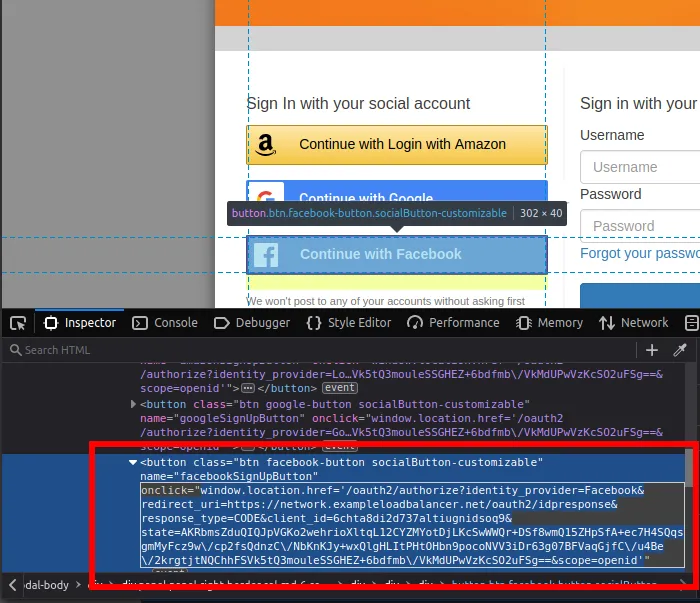The image size is (700, 603).
Task: Select name="facebookSignUpButton" attribute text
Action: point(229,476)
